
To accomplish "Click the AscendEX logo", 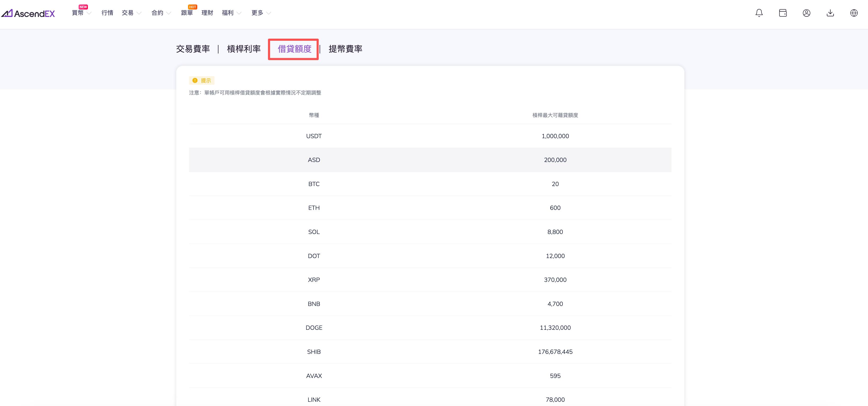I will [28, 13].
